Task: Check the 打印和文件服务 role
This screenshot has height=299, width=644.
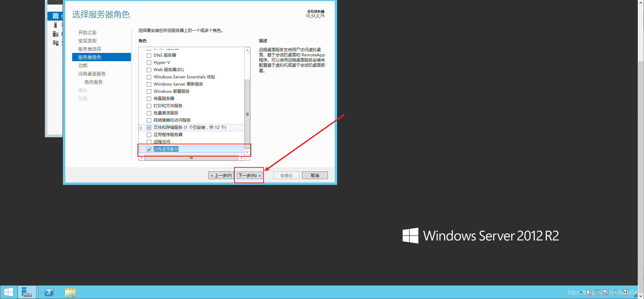Action: [149, 106]
